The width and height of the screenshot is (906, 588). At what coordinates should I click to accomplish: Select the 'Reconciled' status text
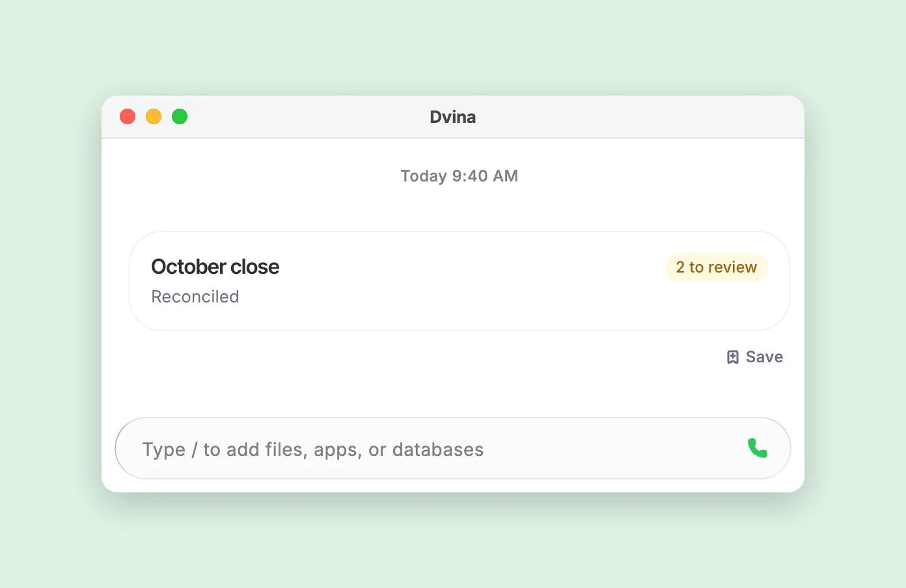195,297
